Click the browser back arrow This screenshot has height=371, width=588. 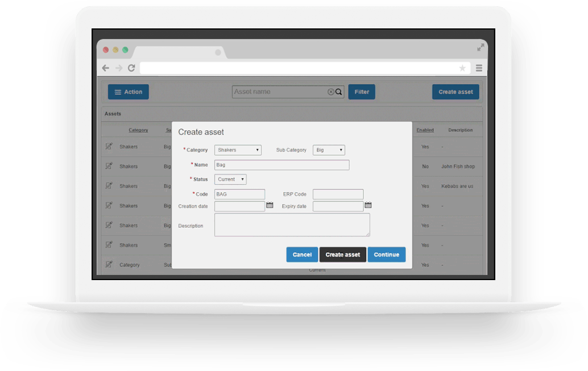coord(106,68)
